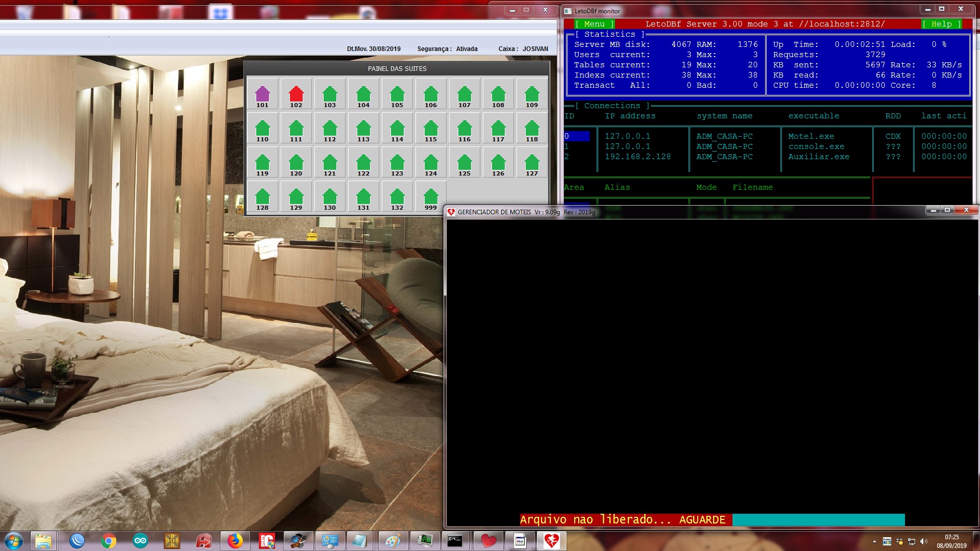Screen dimensions: 980x551
Task: Select suite 109 green icon
Action: (532, 94)
